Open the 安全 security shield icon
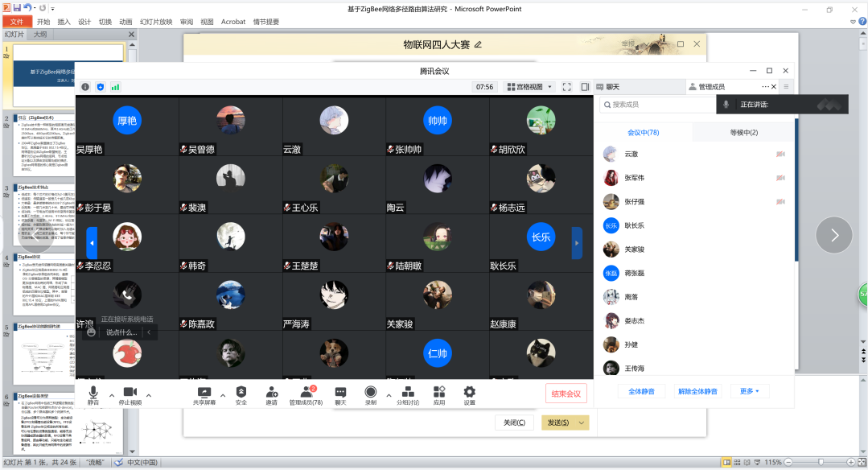Viewport: 868px width, 470px height. pos(241,392)
